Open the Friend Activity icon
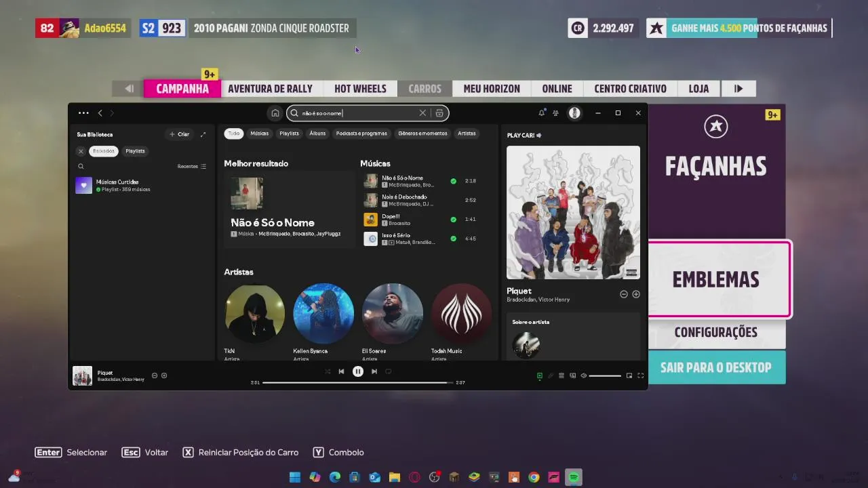This screenshot has width=868, height=488. click(555, 113)
